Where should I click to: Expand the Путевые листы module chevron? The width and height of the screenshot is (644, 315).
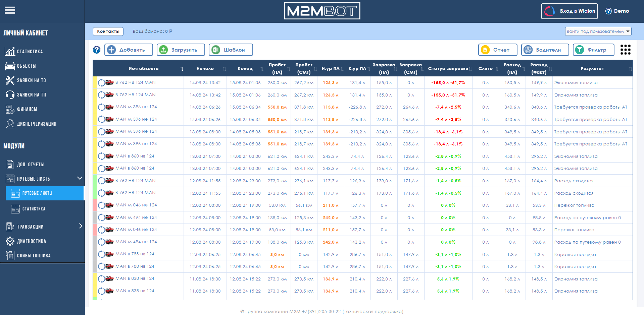pos(80,178)
